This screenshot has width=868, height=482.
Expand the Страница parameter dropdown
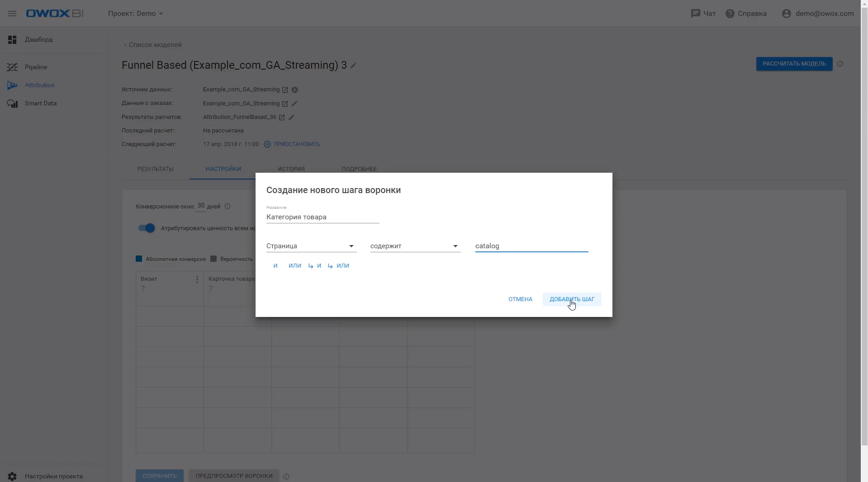tap(311, 246)
